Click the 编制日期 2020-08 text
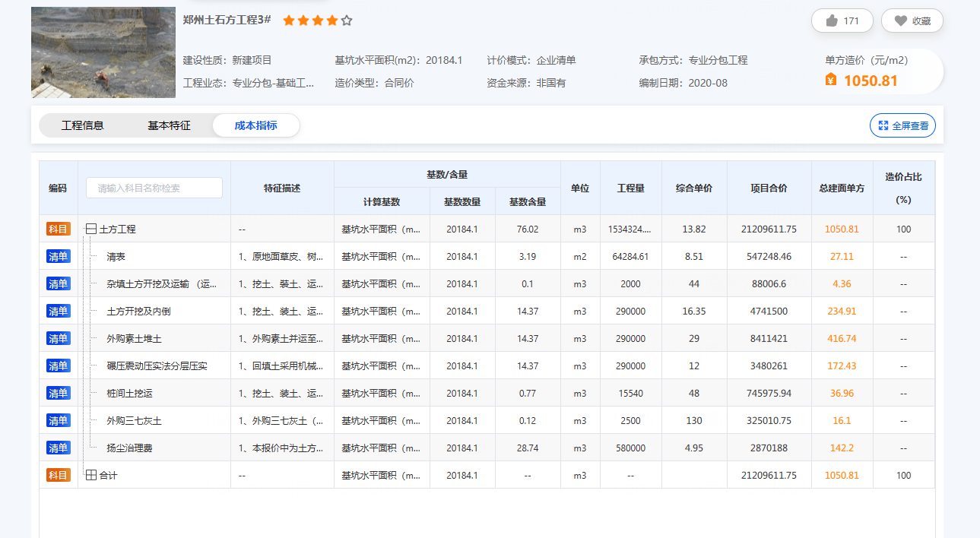Screen dimensions: 980x538 (683, 83)
